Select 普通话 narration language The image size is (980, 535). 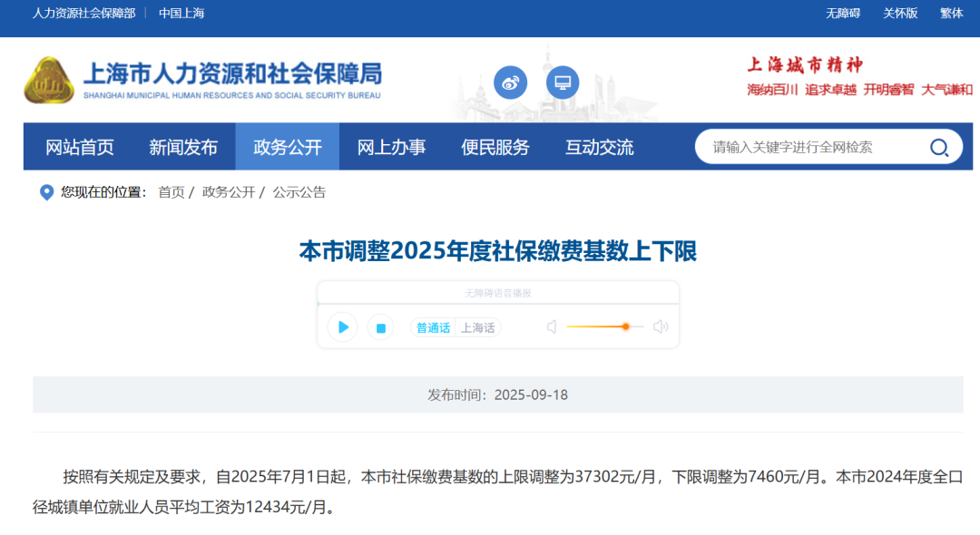click(433, 328)
